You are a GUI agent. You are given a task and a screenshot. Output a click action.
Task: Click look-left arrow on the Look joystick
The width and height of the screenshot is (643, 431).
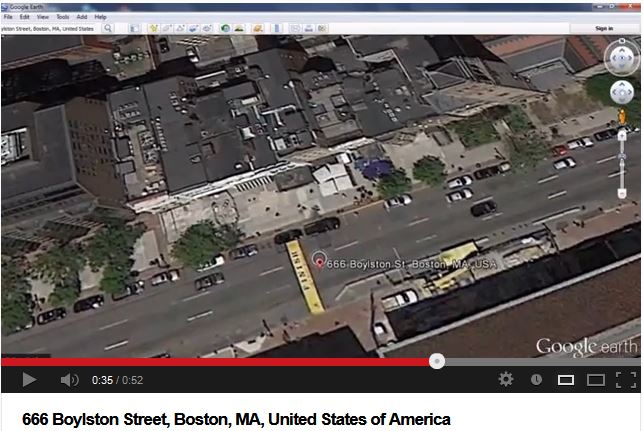pos(614,58)
